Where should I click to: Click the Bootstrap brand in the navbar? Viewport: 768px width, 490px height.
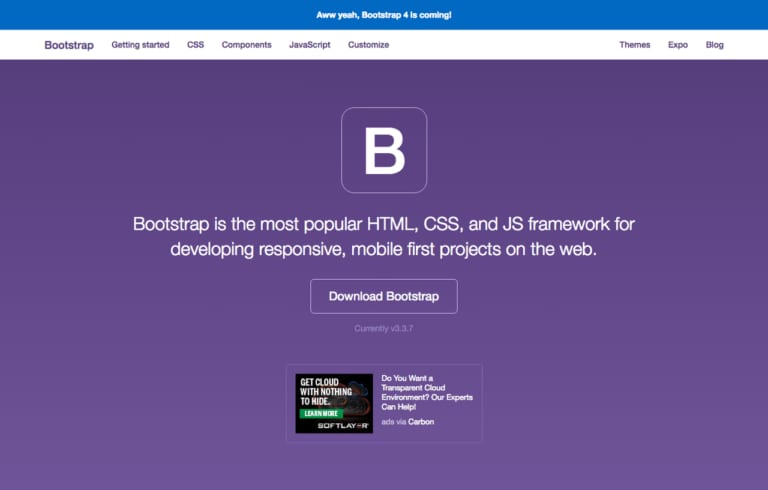click(x=69, y=45)
